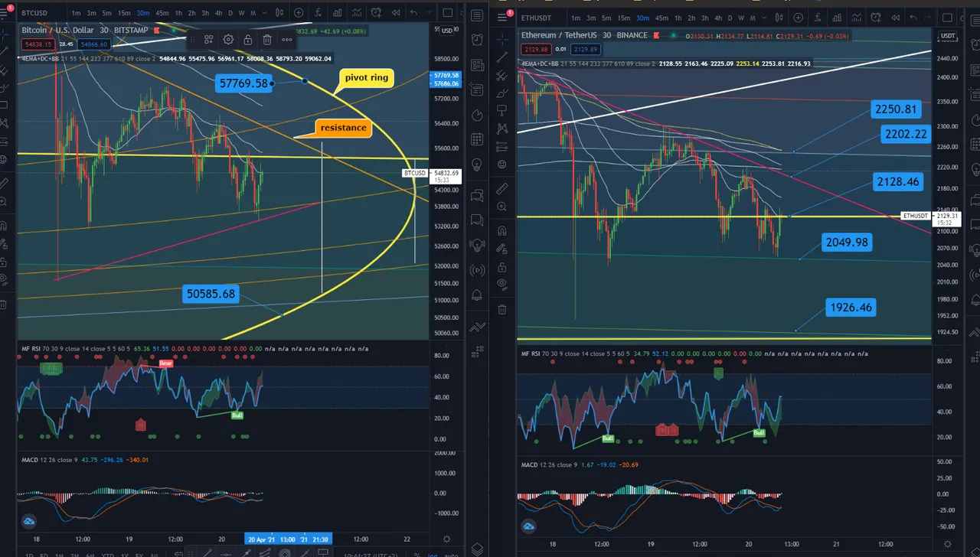Toggle flag marker next to BINANCE title
The image size is (980, 557).
(x=656, y=35)
